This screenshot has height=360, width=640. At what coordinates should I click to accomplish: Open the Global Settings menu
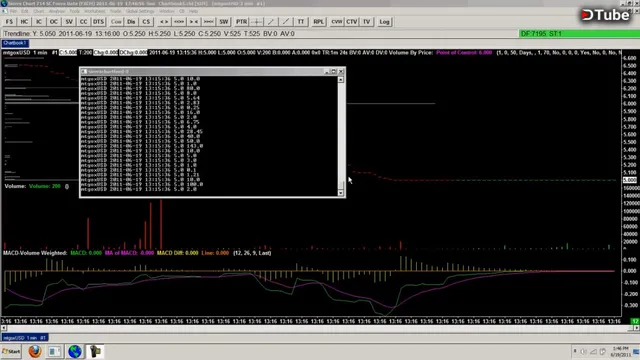click(x=140, y=11)
